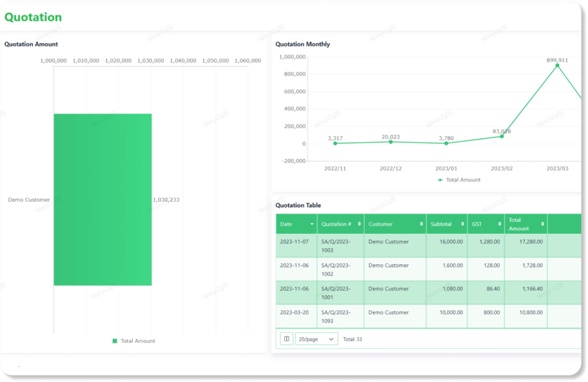The height and width of the screenshot is (382, 588).
Task: Click the Quotation page title
Action: (x=33, y=17)
